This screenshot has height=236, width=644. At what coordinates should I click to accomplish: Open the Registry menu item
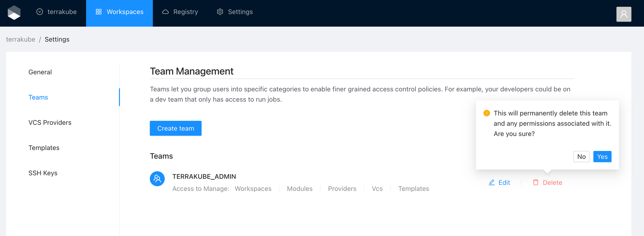[180, 12]
